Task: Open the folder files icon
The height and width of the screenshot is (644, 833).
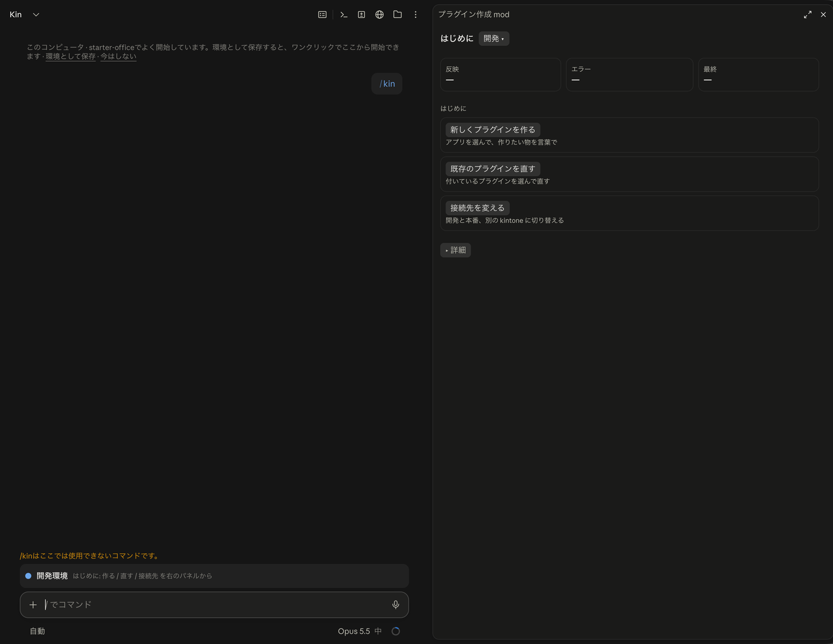Action: coord(397,14)
